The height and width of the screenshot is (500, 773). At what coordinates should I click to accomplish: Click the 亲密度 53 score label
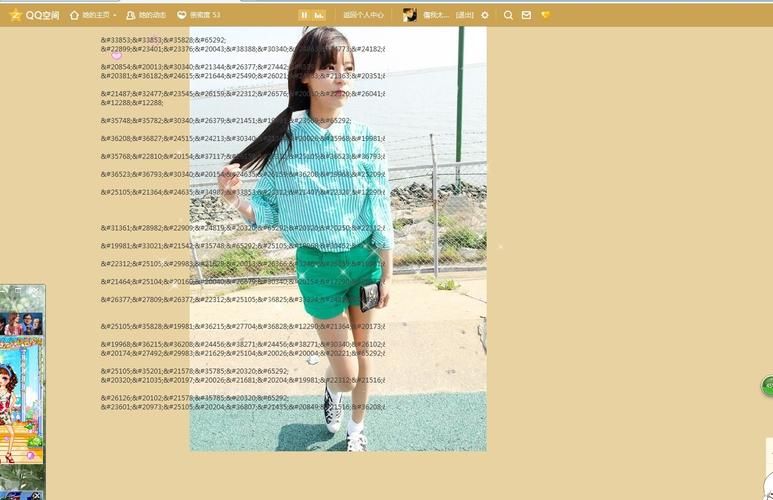tap(205, 15)
